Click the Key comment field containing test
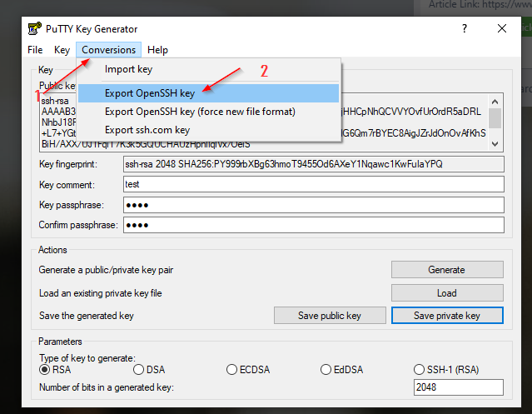The height and width of the screenshot is (414, 532). click(x=314, y=184)
